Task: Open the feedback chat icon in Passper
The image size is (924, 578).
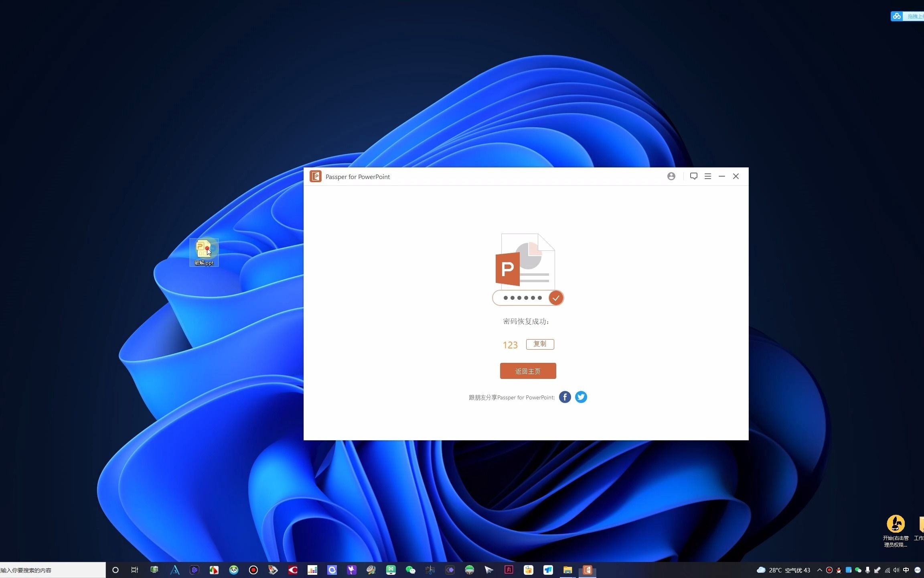Action: click(x=693, y=176)
